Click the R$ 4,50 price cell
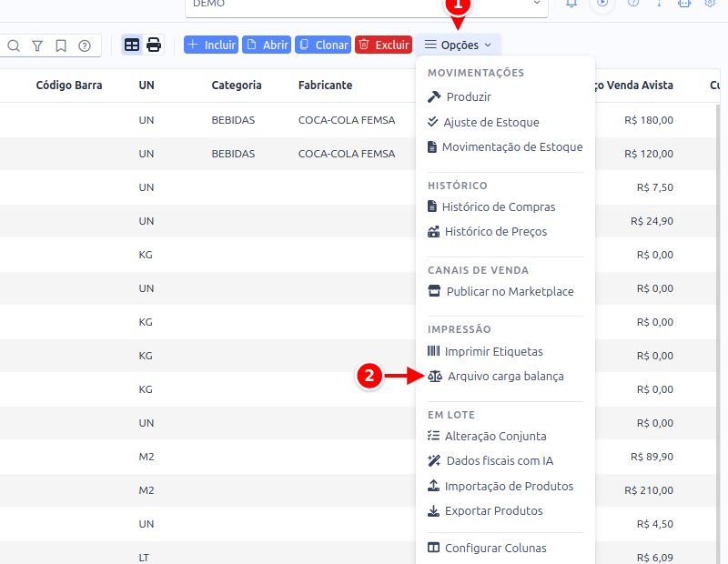The height and width of the screenshot is (564, 728). pyautogui.click(x=654, y=524)
